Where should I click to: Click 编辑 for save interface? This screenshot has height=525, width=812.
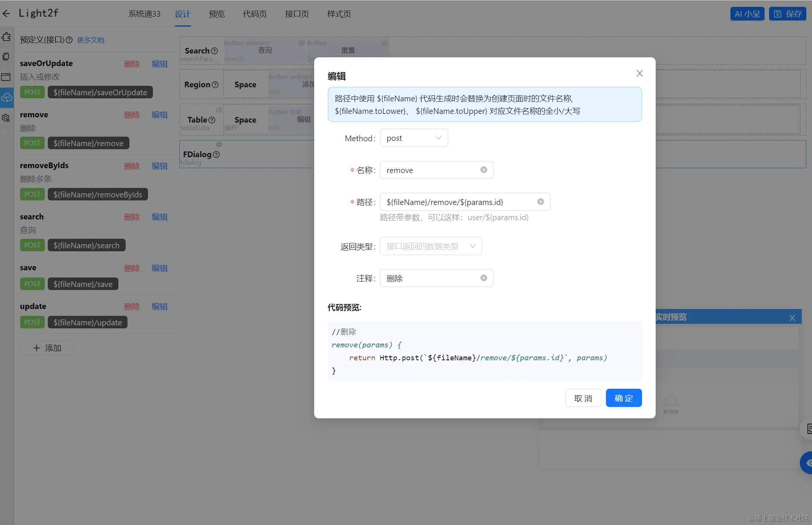pyautogui.click(x=159, y=268)
